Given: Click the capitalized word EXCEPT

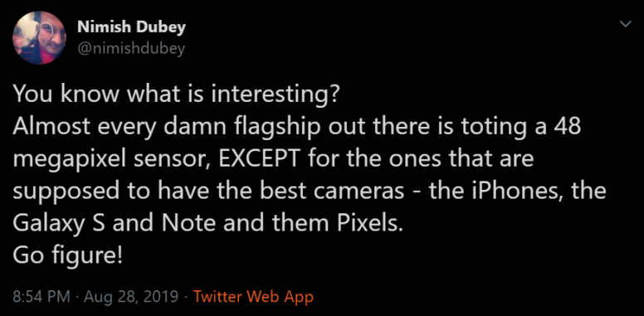Looking at the screenshot, I should tap(261, 158).
